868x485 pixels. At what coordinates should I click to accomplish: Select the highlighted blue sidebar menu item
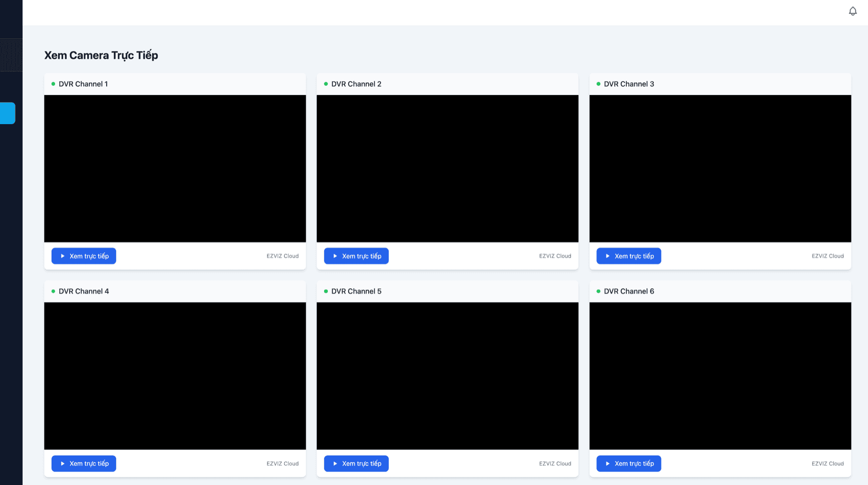click(8, 113)
